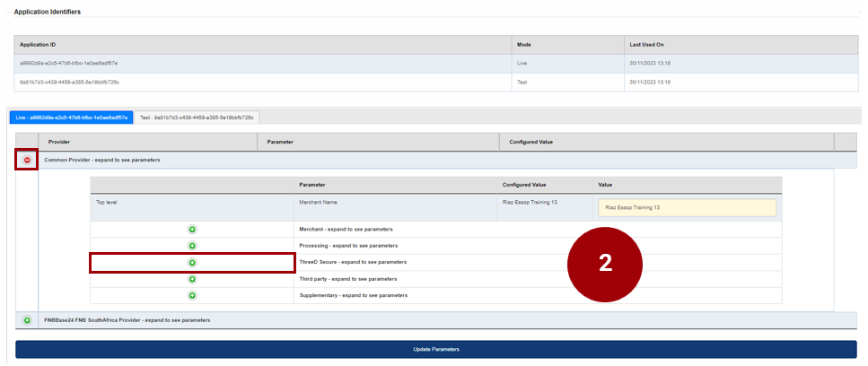868x366 pixels.
Task: Click the Update Parameters button
Action: click(435, 350)
